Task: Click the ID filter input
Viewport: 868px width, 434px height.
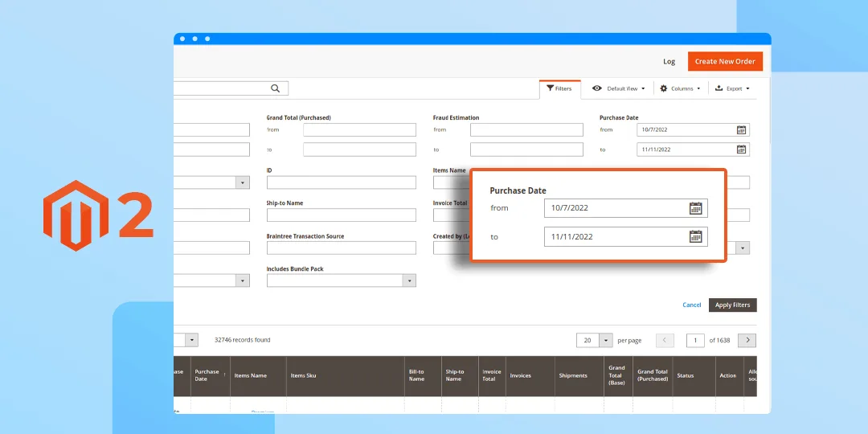Action: tap(341, 182)
